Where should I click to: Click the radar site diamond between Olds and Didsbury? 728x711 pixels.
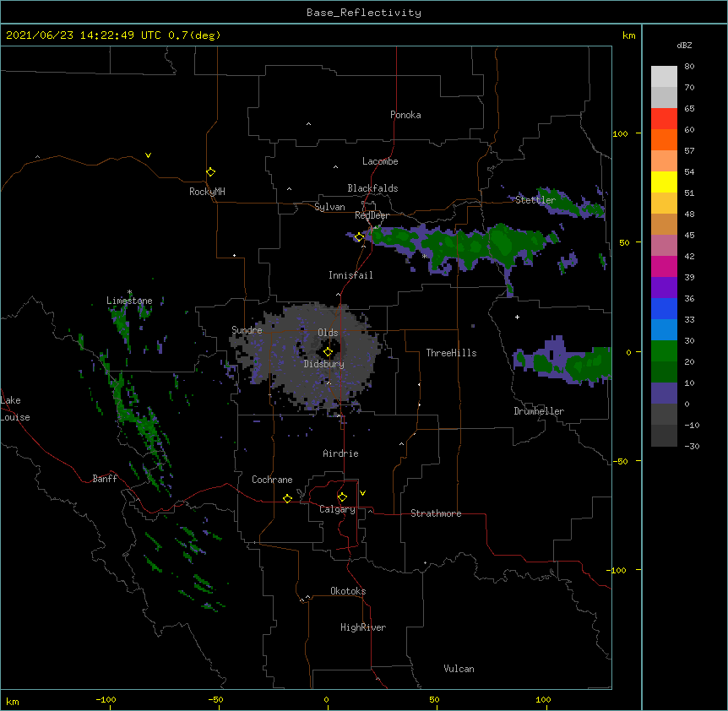click(x=328, y=352)
